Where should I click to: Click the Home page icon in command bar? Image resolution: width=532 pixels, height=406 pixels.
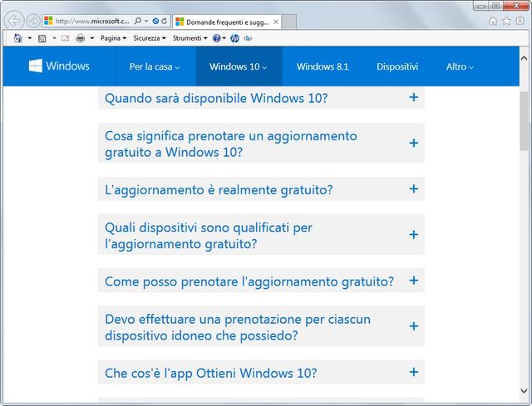(x=18, y=38)
